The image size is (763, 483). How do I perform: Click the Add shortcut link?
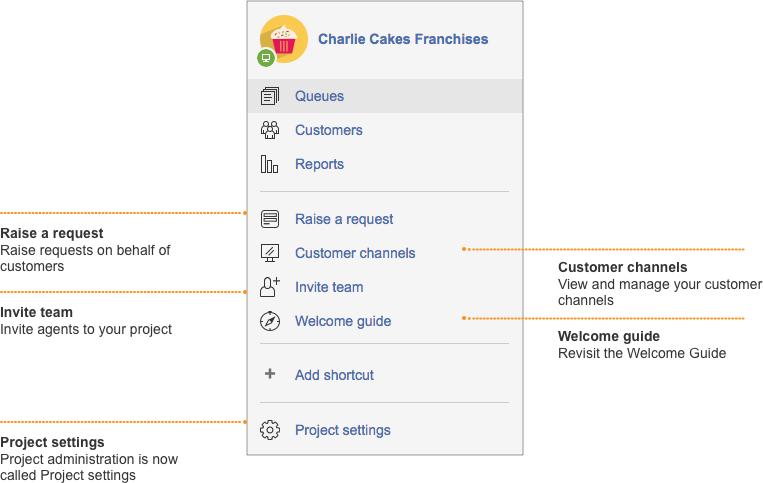pos(334,375)
